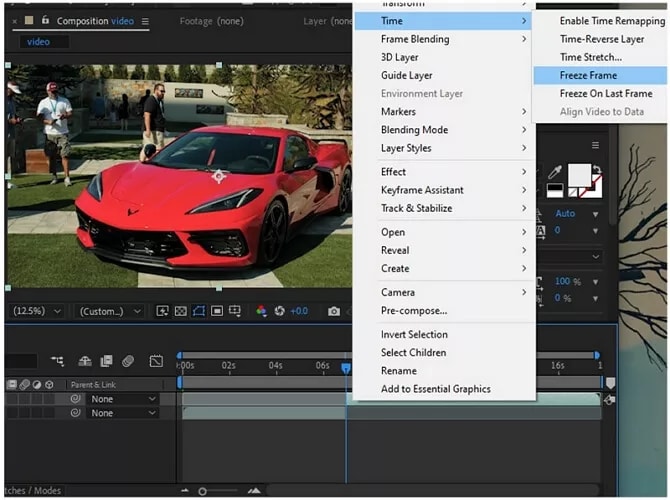This screenshot has width=670, height=500.
Task: Click the parent pick whip of first layer
Action: pos(75,399)
